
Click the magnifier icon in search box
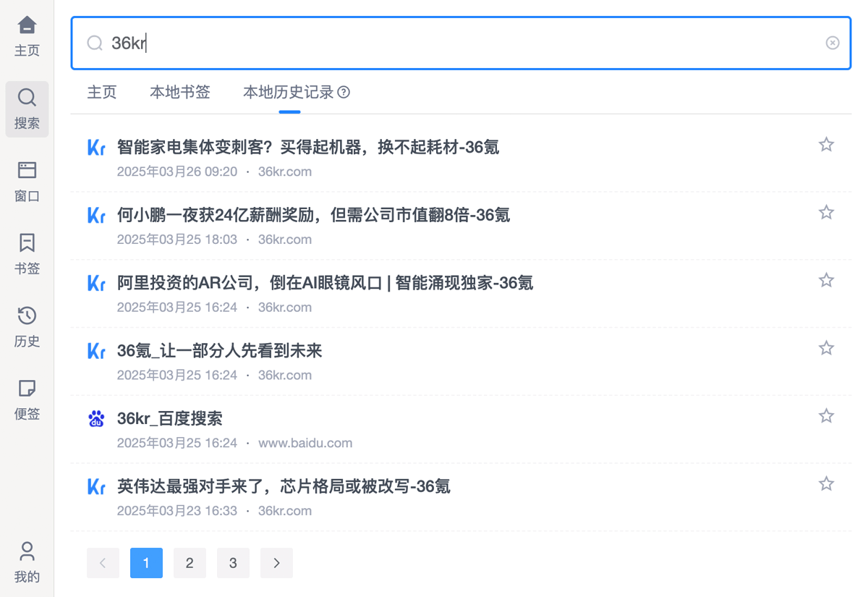95,43
